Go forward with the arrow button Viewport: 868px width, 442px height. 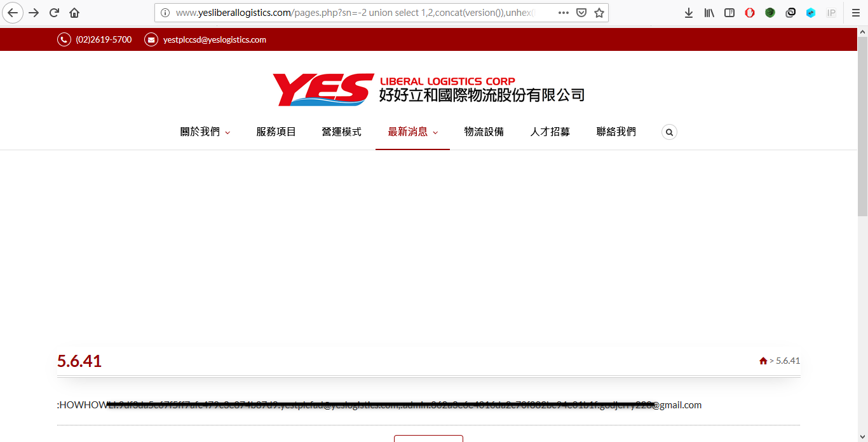[34, 13]
